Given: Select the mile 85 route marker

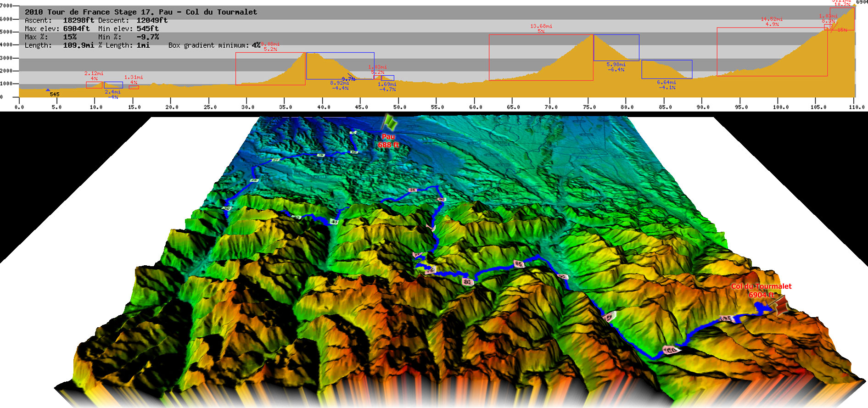Looking at the screenshot, I should pyautogui.click(x=519, y=264).
